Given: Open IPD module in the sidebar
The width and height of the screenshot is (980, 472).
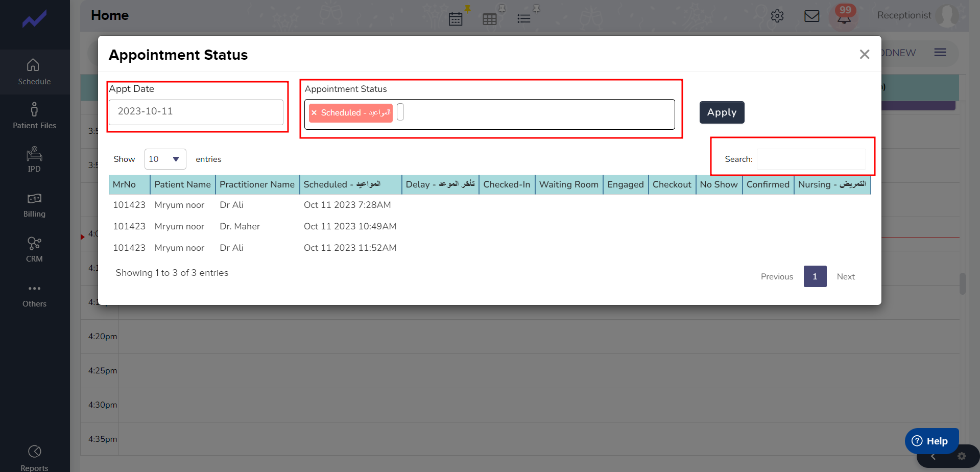Looking at the screenshot, I should 34,160.
